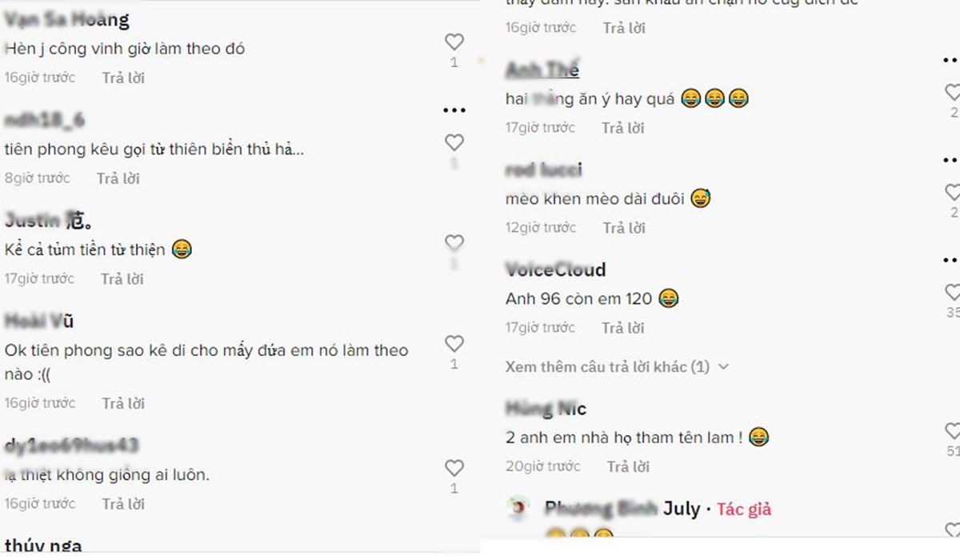Open the Phương Bình July author avatar
The height and width of the screenshot is (560, 960).
518,508
